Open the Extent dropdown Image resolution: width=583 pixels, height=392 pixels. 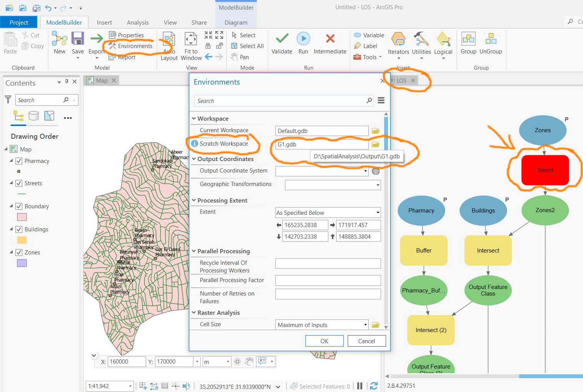(378, 213)
